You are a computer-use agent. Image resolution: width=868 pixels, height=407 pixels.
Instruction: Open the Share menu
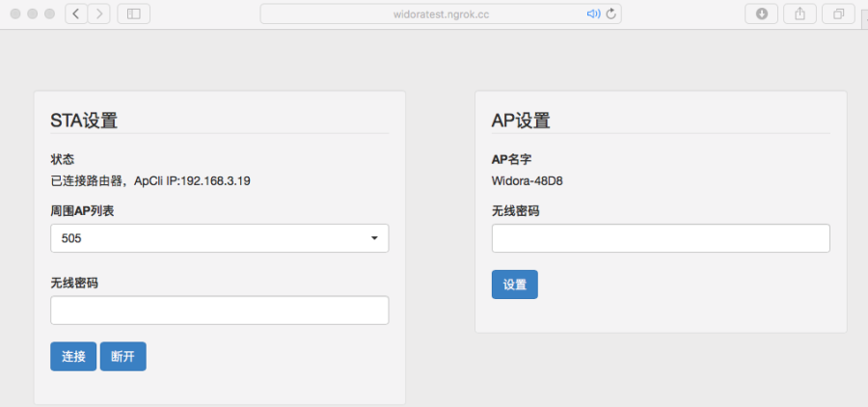click(800, 14)
